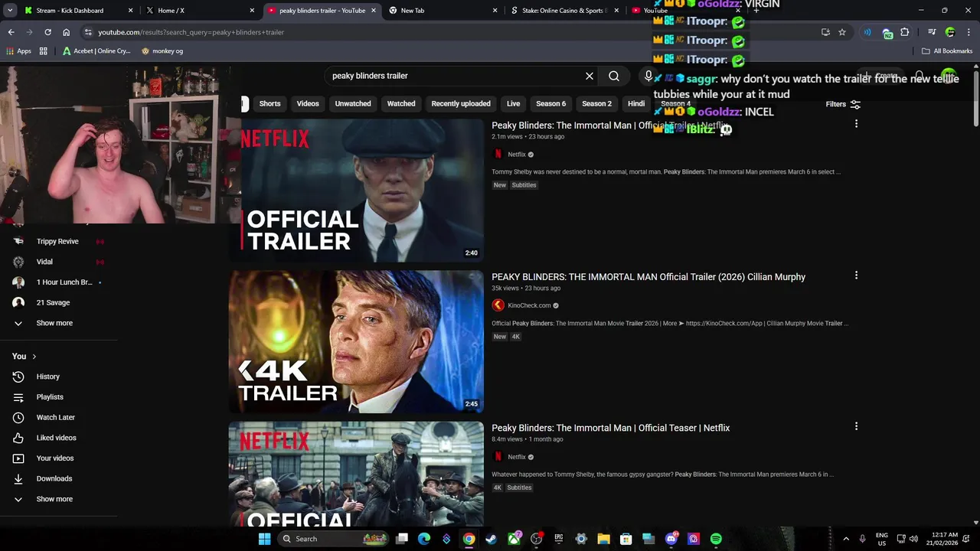
Task: Go to the browser home page button
Action: tap(66, 32)
